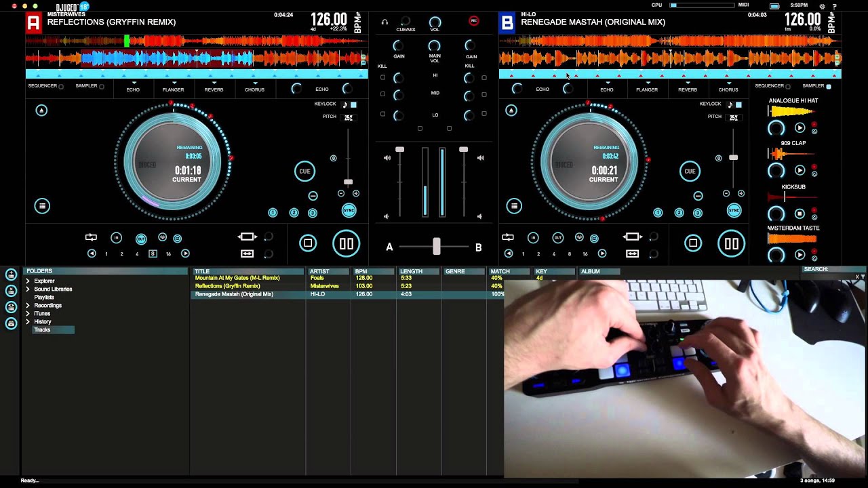Click the second library sidebar icon beside Sound Libraries
This screenshot has width=868, height=488.
pos(11,291)
